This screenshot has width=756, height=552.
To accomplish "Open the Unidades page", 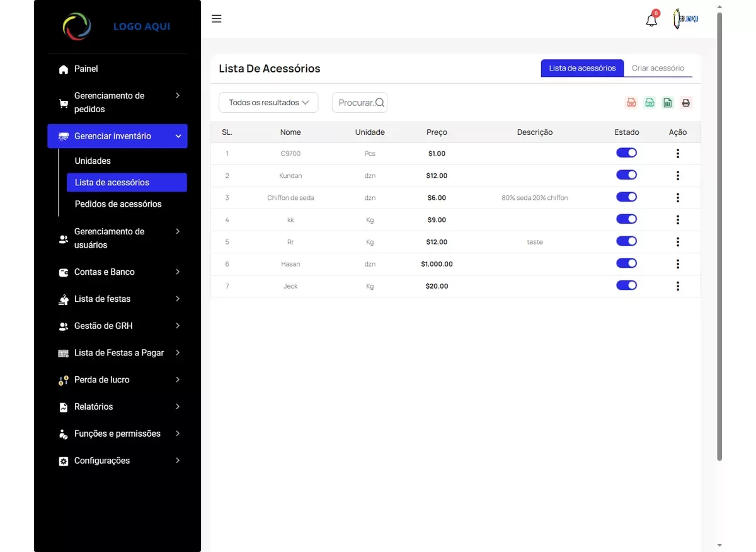I will [x=93, y=161].
